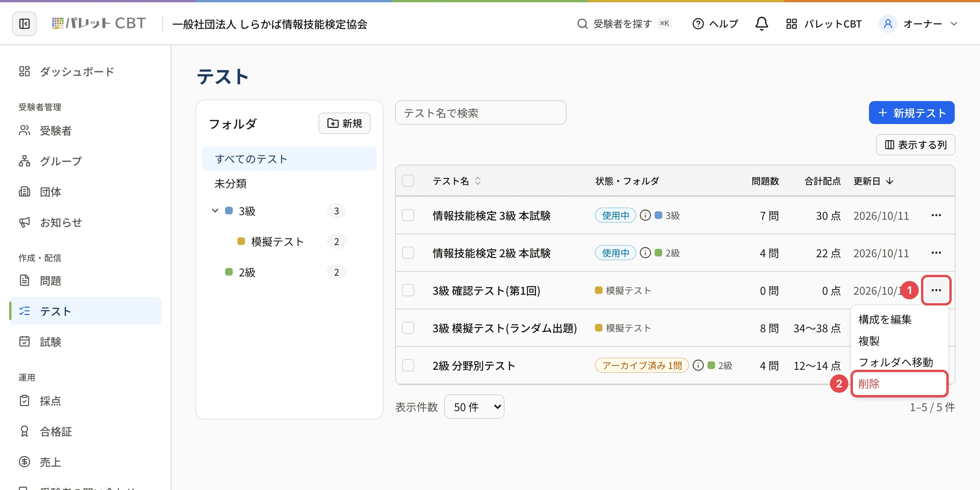Viewport: 980px width, 490px height.
Task: Choose フォルダへ移動 from menu
Action: point(900,362)
